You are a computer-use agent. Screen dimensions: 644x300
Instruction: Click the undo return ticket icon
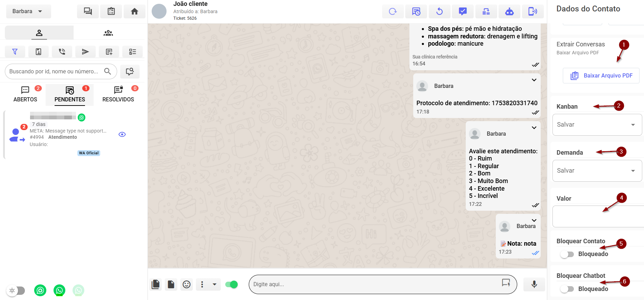click(x=439, y=11)
